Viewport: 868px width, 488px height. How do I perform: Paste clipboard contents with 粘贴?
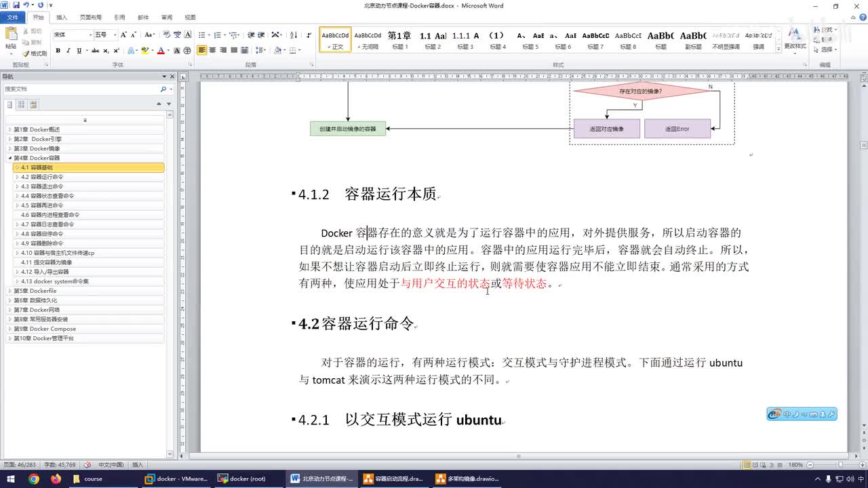pos(11,39)
